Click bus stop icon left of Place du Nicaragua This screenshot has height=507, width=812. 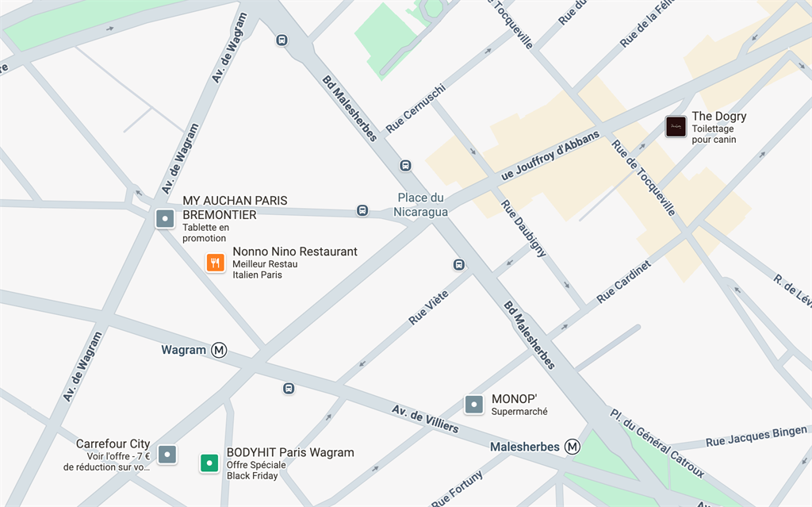362,210
